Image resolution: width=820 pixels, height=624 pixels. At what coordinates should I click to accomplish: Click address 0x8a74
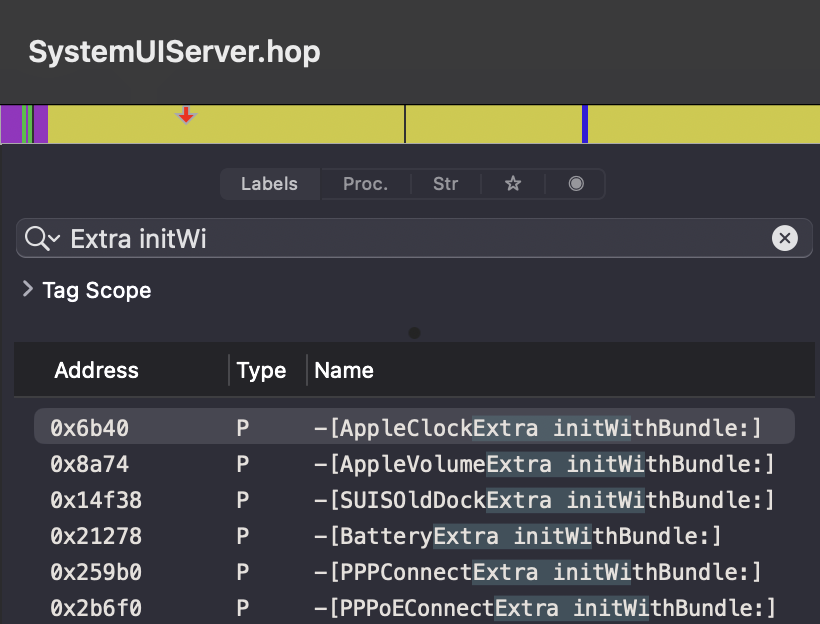click(89, 464)
